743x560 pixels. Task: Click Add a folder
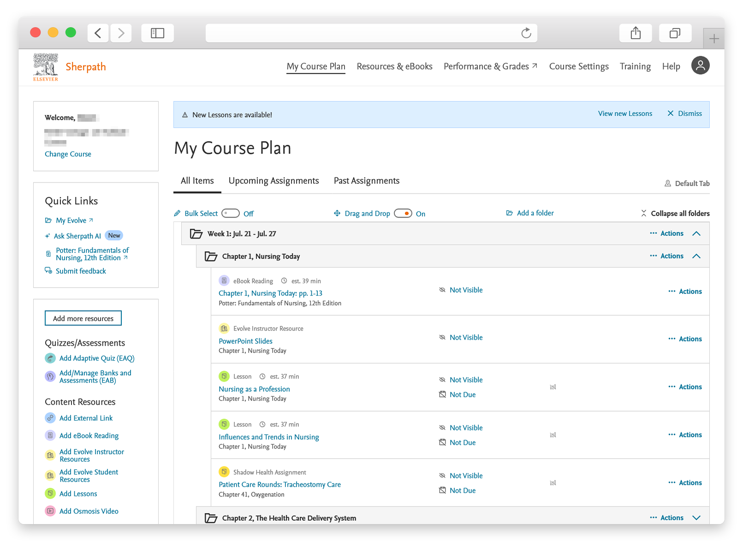tap(530, 213)
